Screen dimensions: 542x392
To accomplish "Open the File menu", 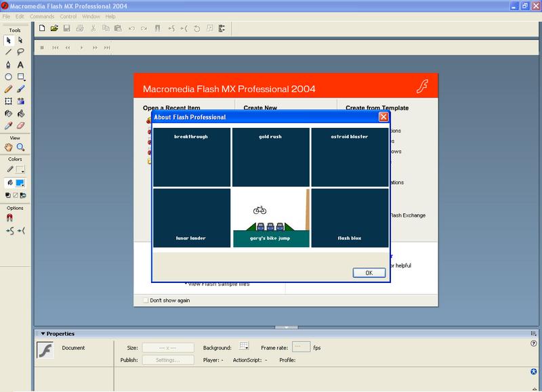I will (x=6, y=16).
